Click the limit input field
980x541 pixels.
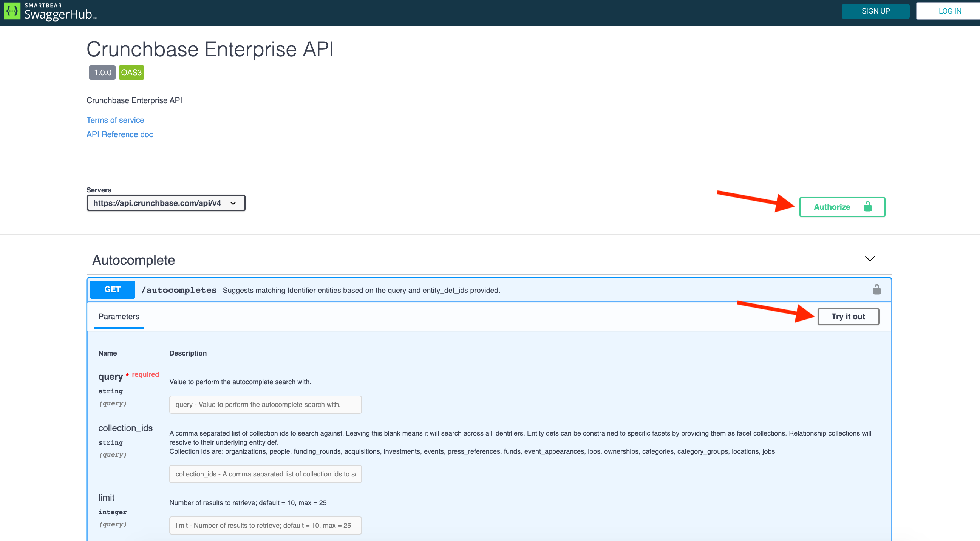click(265, 526)
